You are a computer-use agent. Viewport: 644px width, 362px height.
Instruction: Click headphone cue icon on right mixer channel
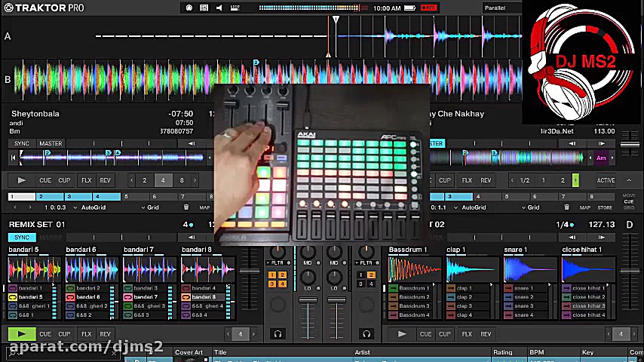366,334
